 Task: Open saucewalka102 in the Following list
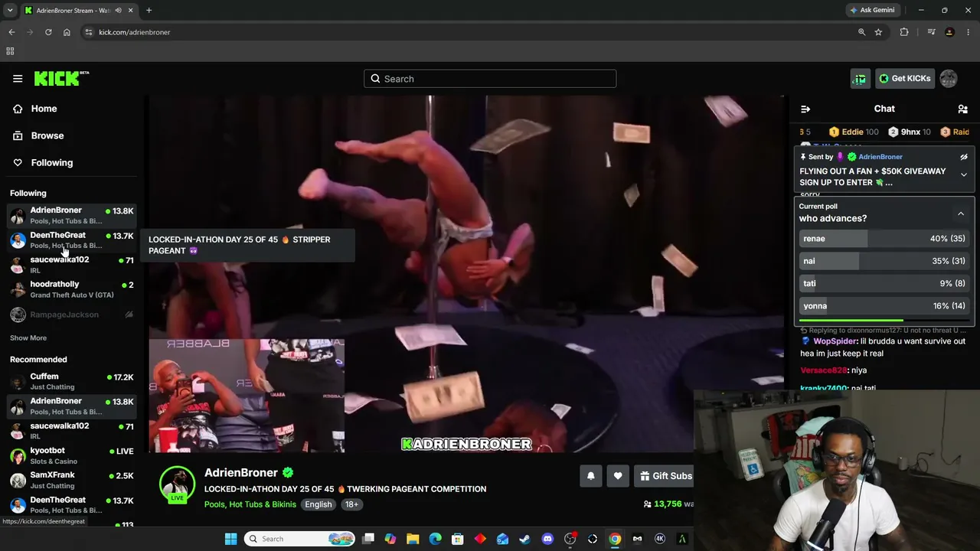coord(71,264)
